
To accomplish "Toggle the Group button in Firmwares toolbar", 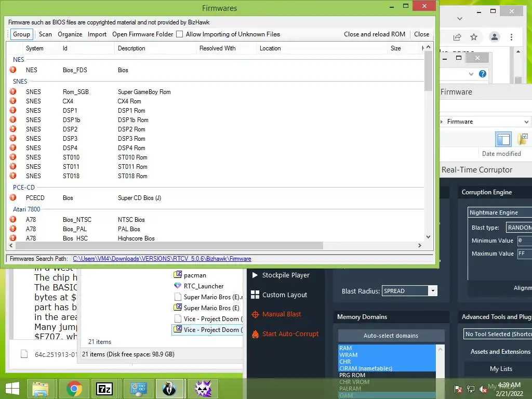I will pos(22,34).
